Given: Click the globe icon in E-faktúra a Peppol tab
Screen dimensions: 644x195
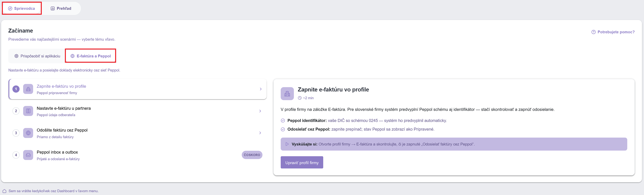Looking at the screenshot, I should (x=72, y=56).
